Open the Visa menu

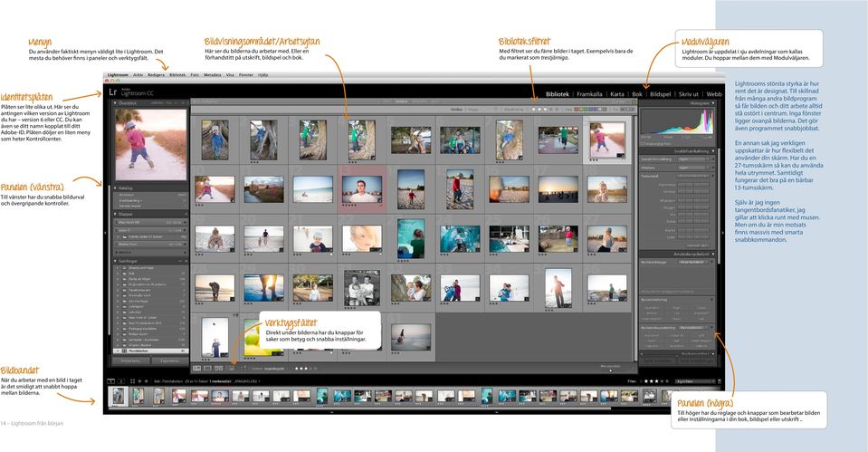click(230, 75)
